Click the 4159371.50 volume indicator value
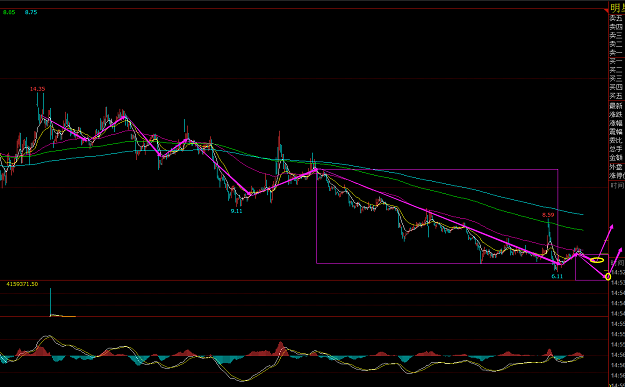The width and height of the screenshot is (625, 387). click(x=22, y=284)
